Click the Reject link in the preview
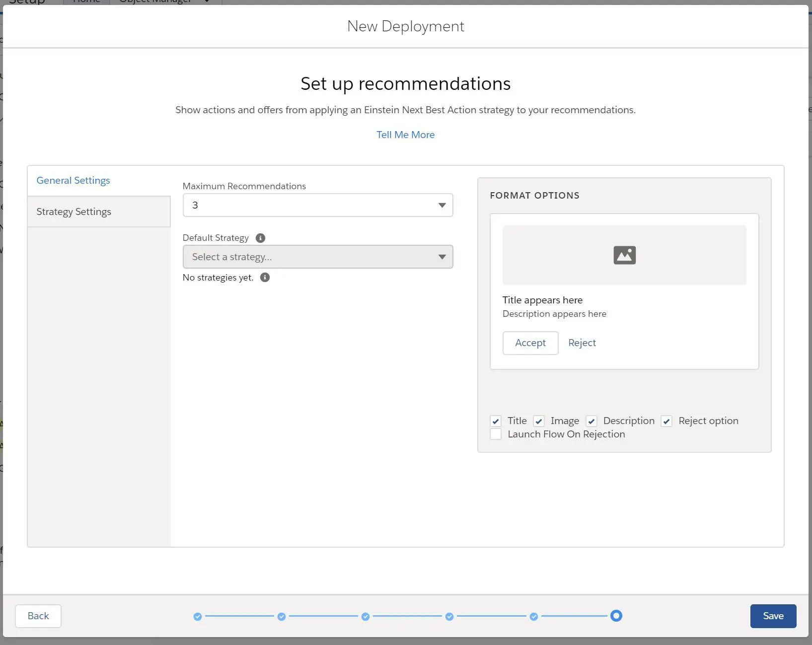 coord(582,343)
